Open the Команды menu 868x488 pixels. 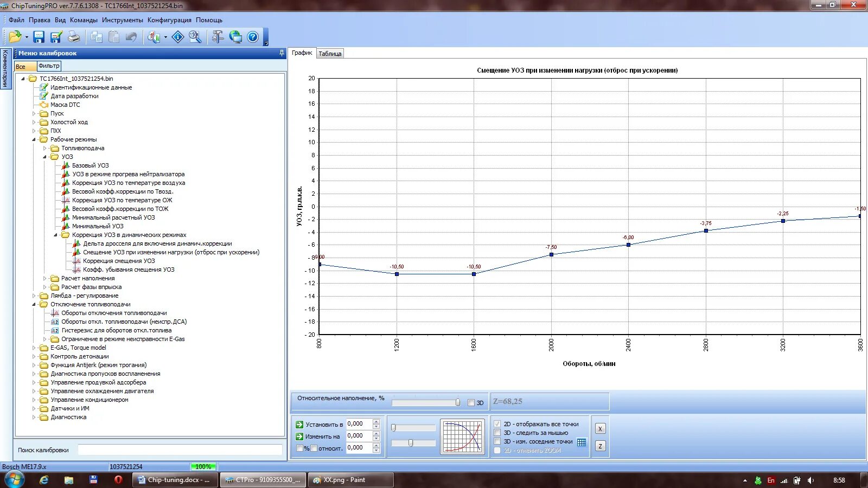pos(84,20)
